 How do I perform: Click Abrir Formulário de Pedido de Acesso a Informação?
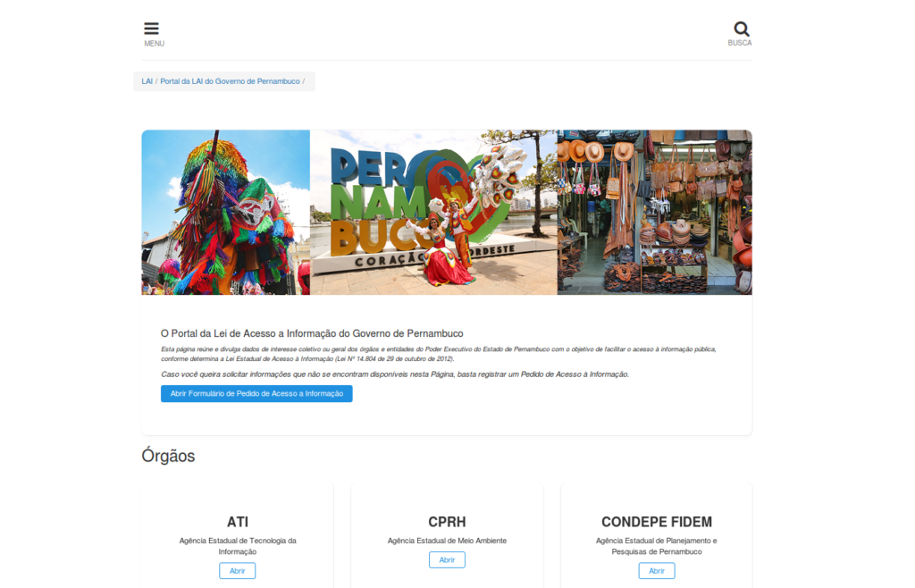coord(256,393)
